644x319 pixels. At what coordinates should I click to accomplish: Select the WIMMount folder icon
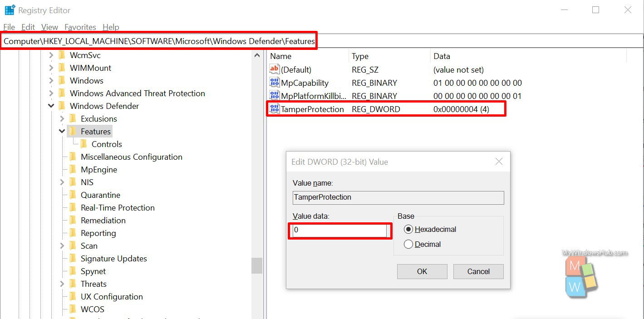coord(62,68)
